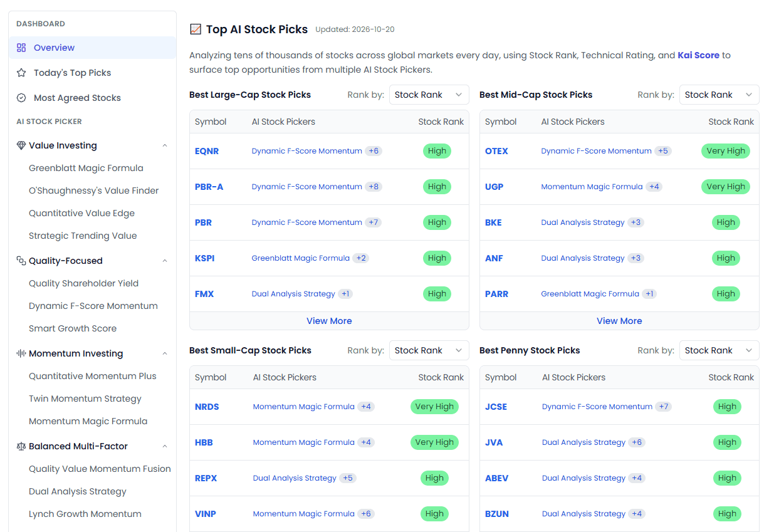Click the +8 badge in PBR-A row
Viewport: 769px width, 532px height.
[374, 187]
